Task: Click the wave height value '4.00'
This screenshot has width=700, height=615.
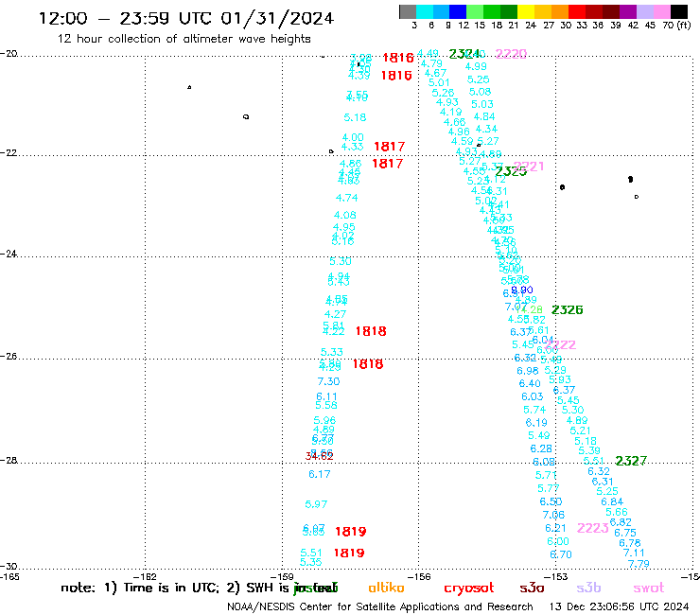Action: [x=353, y=137]
